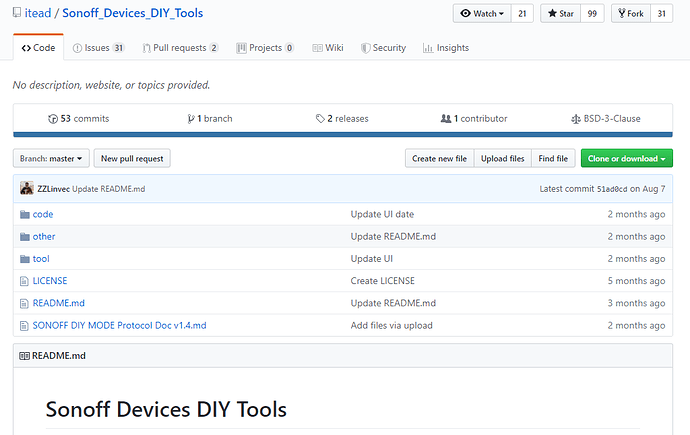Open SONOFF DIY MODE Protocol Doc v1.4.md
The height and width of the screenshot is (435, 690).
(x=119, y=325)
